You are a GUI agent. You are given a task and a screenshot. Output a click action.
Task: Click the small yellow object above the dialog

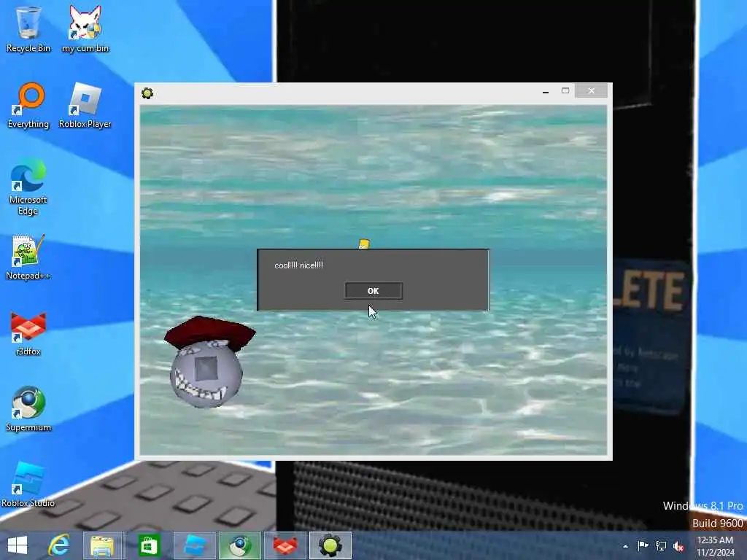click(x=364, y=244)
